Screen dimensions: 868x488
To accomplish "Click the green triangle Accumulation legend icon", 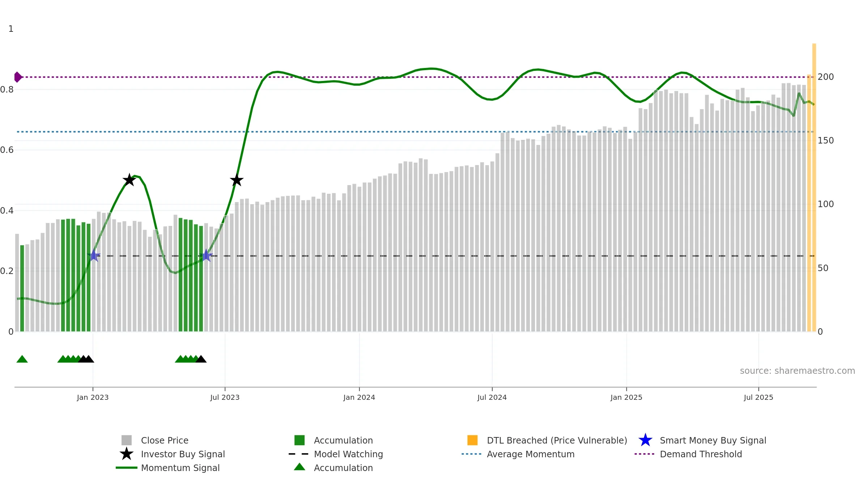I will click(299, 467).
